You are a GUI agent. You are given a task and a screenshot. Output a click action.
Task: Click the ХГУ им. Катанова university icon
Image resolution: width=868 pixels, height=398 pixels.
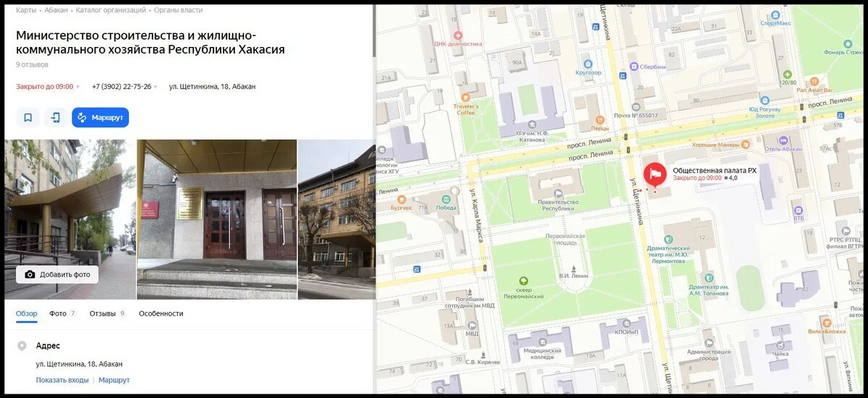point(531,124)
